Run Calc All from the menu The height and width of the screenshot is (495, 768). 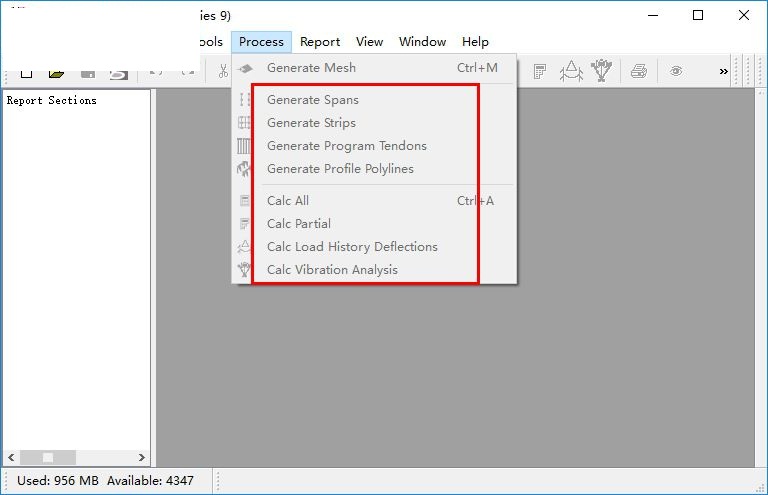click(x=374, y=201)
